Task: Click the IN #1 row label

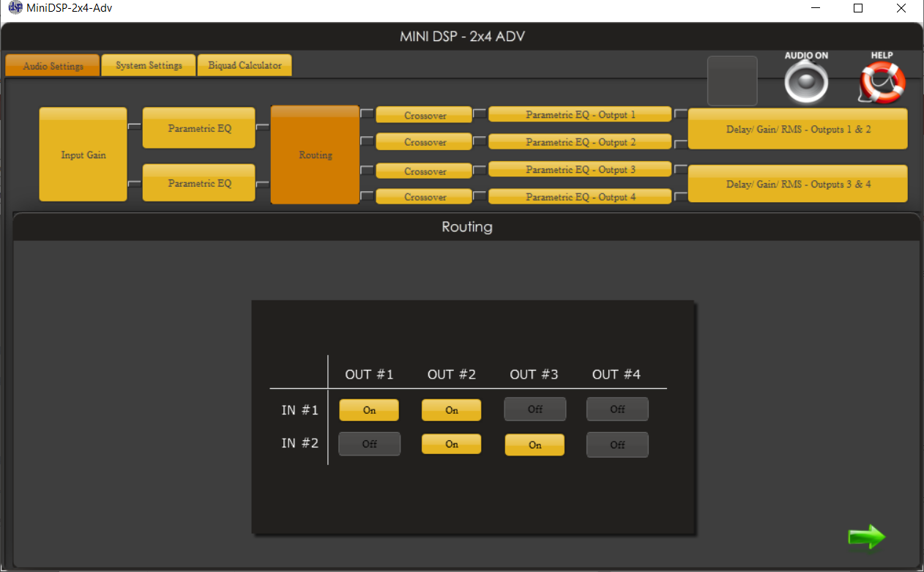Action: (299, 410)
